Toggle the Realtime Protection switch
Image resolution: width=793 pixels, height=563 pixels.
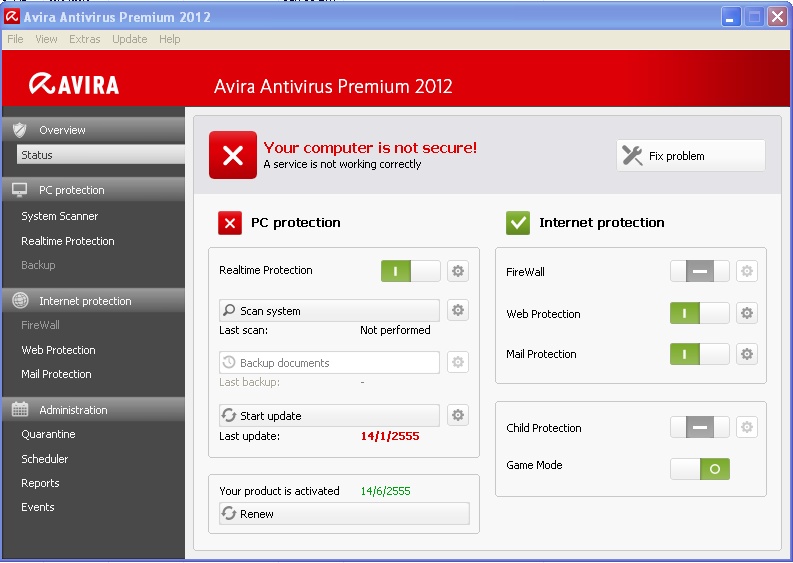pyautogui.click(x=411, y=271)
